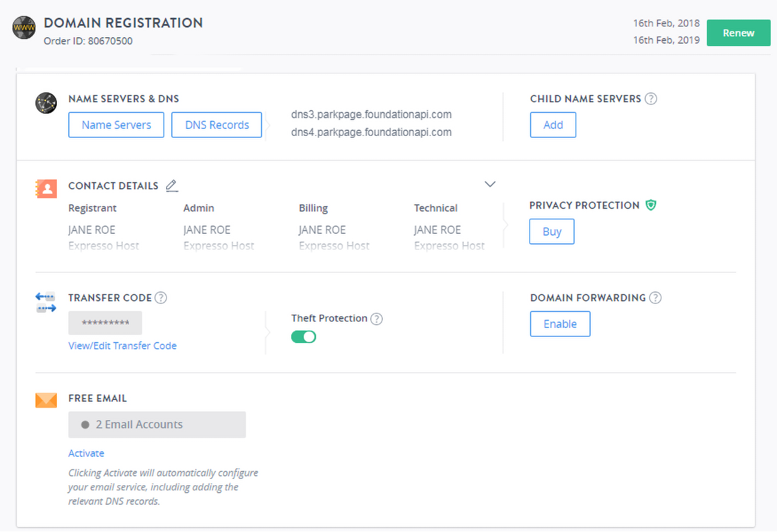Click the orange Free Email envelope icon

[46, 400]
